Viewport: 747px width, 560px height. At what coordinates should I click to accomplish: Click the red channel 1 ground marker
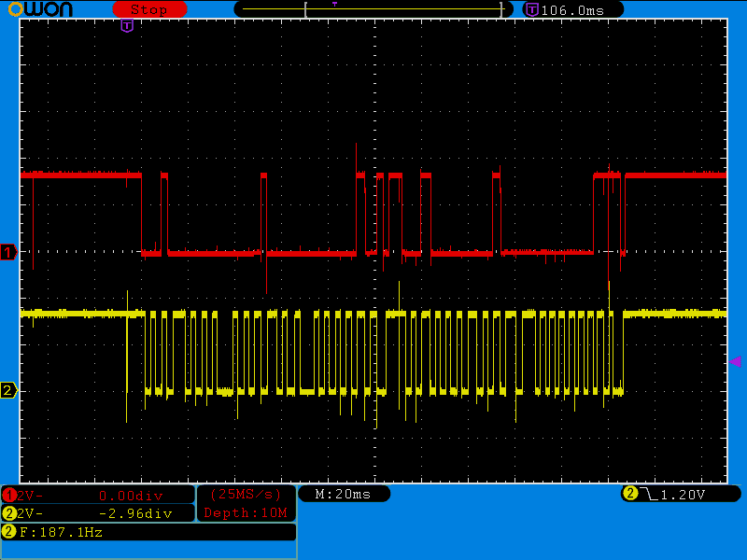8,252
